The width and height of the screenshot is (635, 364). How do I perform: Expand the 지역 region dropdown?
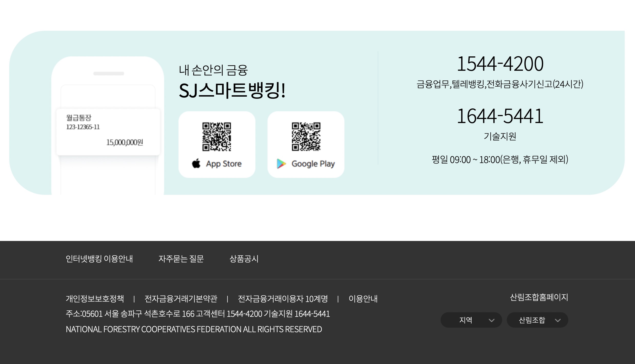tap(471, 320)
